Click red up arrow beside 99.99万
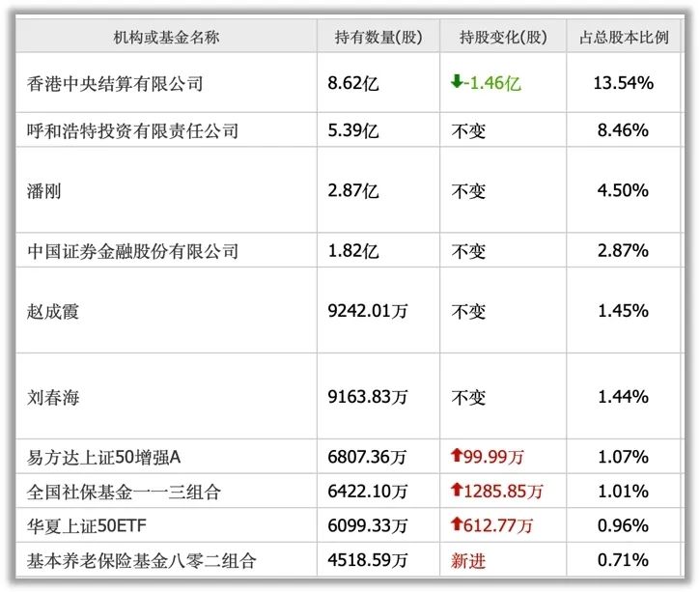The image size is (700, 592). point(457,457)
